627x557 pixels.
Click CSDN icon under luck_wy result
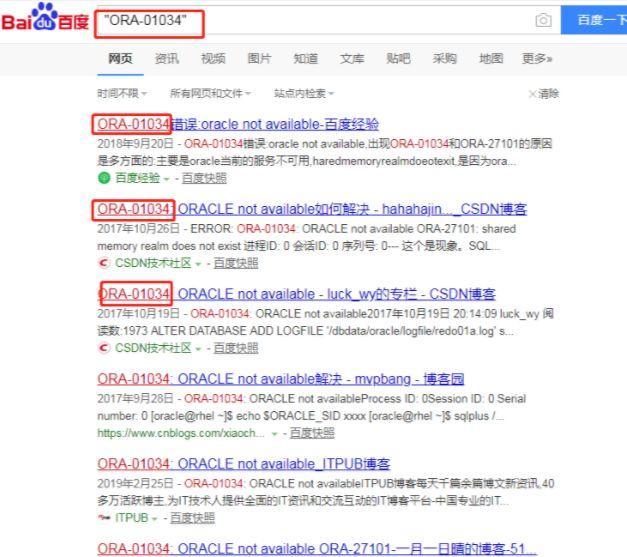click(x=104, y=348)
